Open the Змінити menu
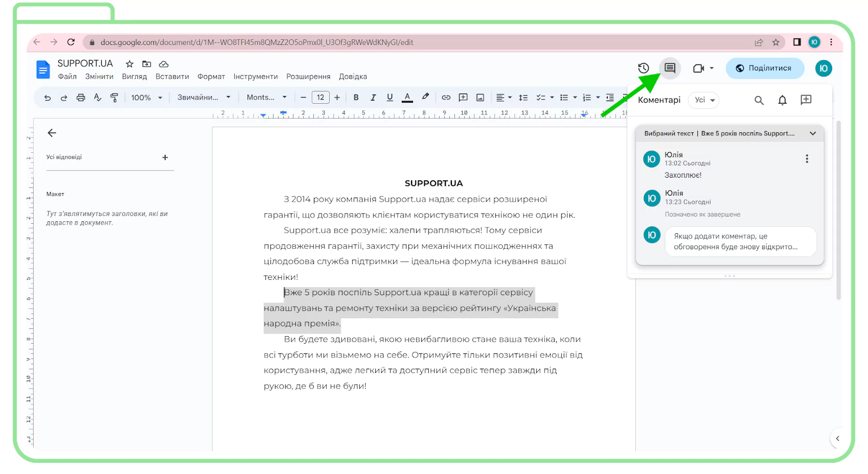The height and width of the screenshot is (474, 868). pos(99,77)
